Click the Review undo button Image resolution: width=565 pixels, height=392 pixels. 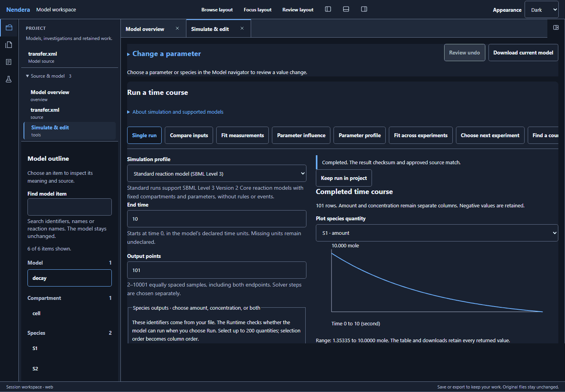465,53
